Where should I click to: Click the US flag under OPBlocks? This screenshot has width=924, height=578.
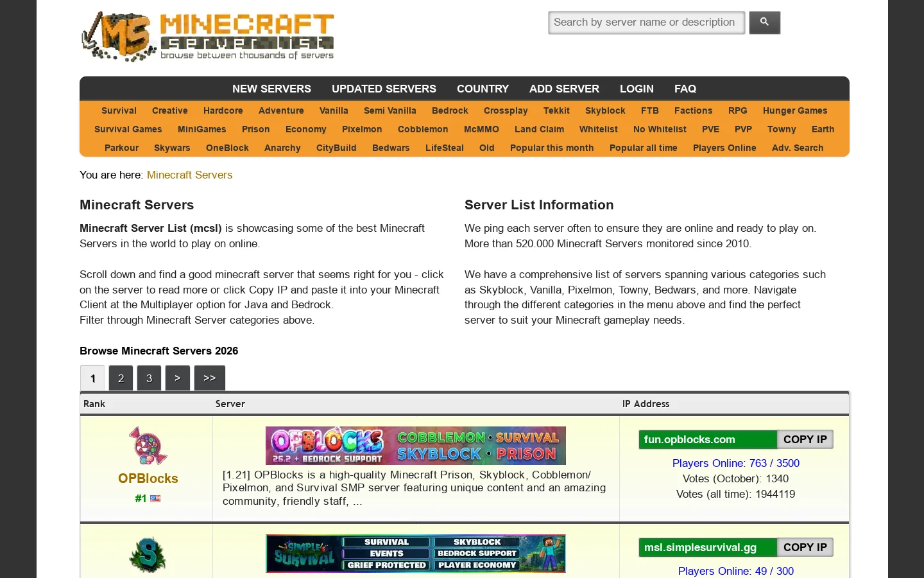(x=155, y=498)
